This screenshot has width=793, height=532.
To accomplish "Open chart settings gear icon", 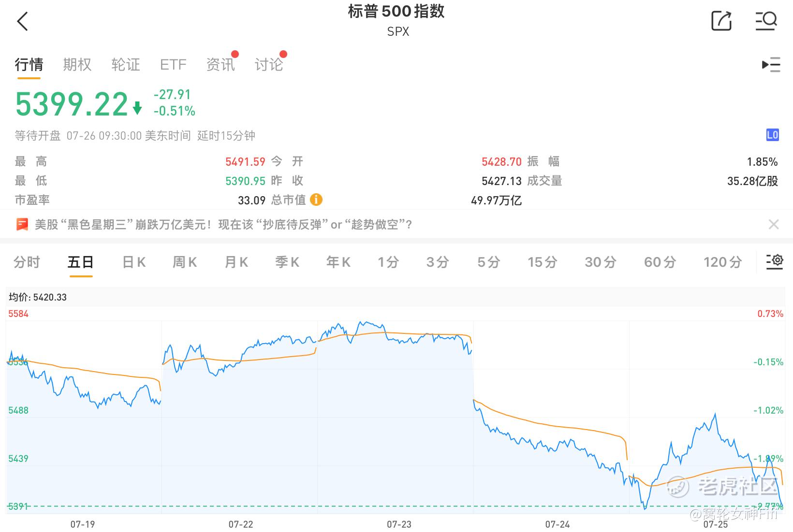I will tap(774, 261).
